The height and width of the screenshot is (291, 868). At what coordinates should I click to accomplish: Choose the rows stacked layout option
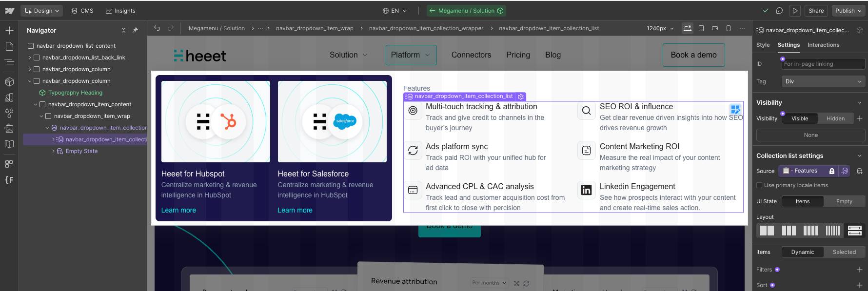pyautogui.click(x=855, y=231)
